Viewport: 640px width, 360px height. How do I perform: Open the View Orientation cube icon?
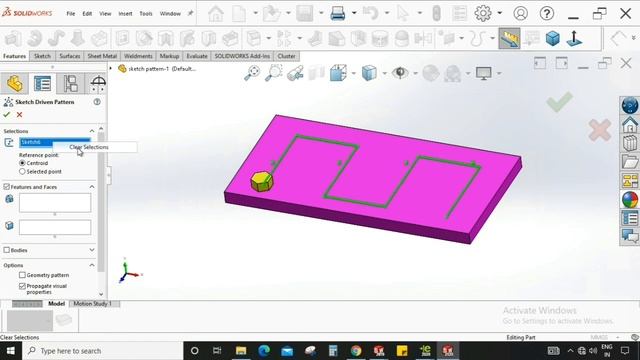[338, 73]
